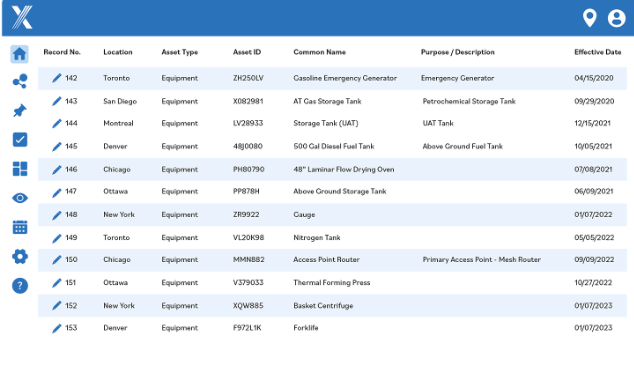Click 48" Laminar Flow Drying Oven
634x381 pixels.
tap(344, 169)
